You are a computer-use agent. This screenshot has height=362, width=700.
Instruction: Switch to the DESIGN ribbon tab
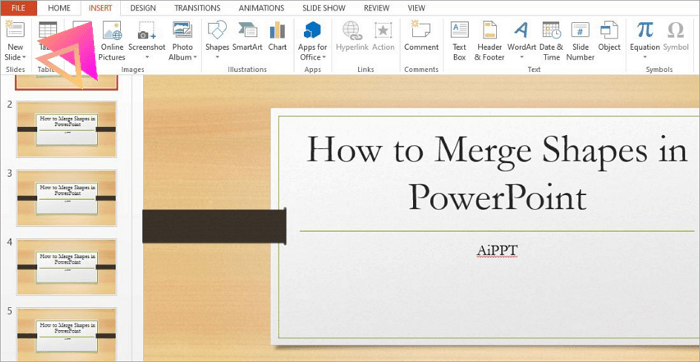[x=143, y=8]
